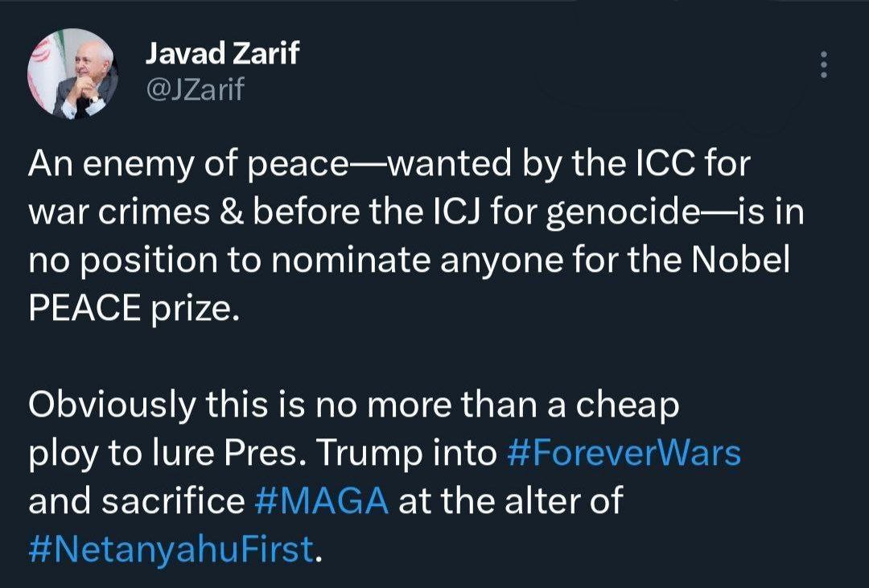Tap the #NetanyahuFirst hashtag
The image size is (869, 588).
(171, 549)
